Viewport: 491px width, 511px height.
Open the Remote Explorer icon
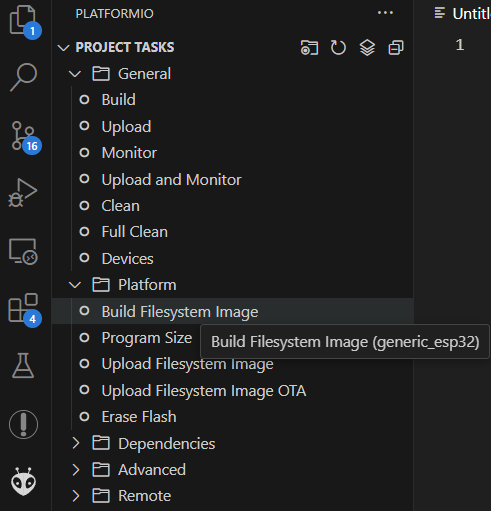(x=23, y=251)
